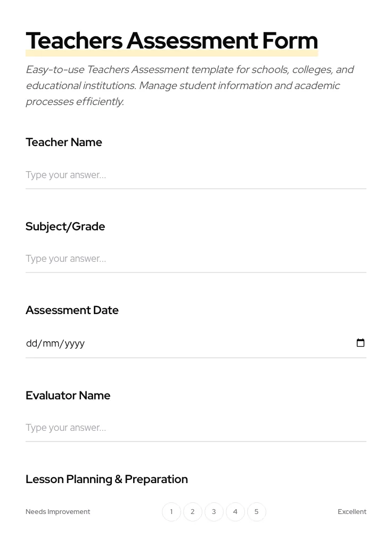Click the Needs Improvement scale label

pos(58,511)
